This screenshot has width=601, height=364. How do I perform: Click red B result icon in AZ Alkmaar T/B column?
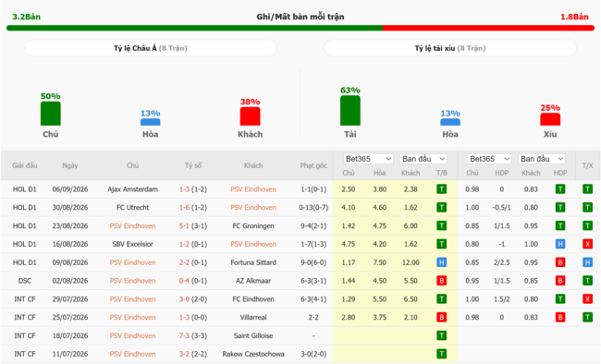(x=442, y=281)
